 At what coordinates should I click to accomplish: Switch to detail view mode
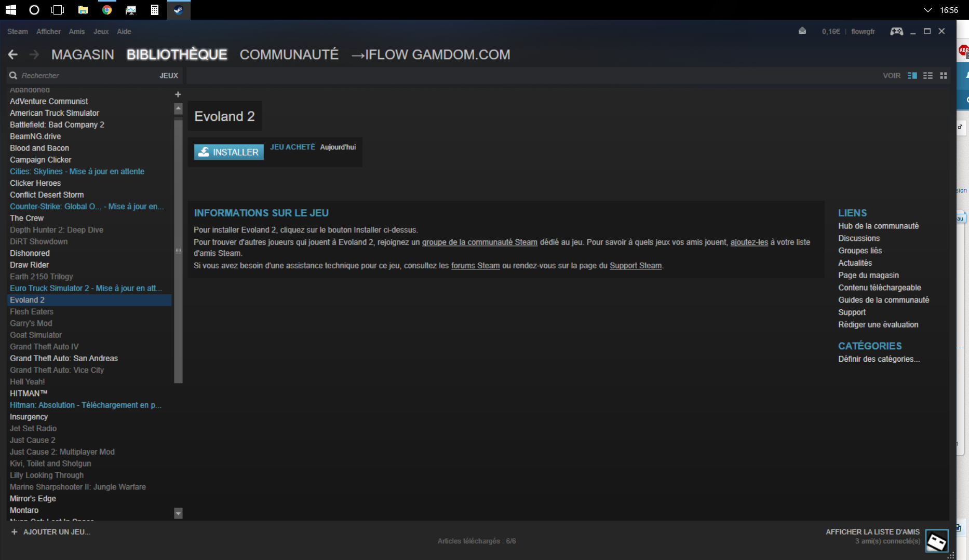click(x=912, y=75)
